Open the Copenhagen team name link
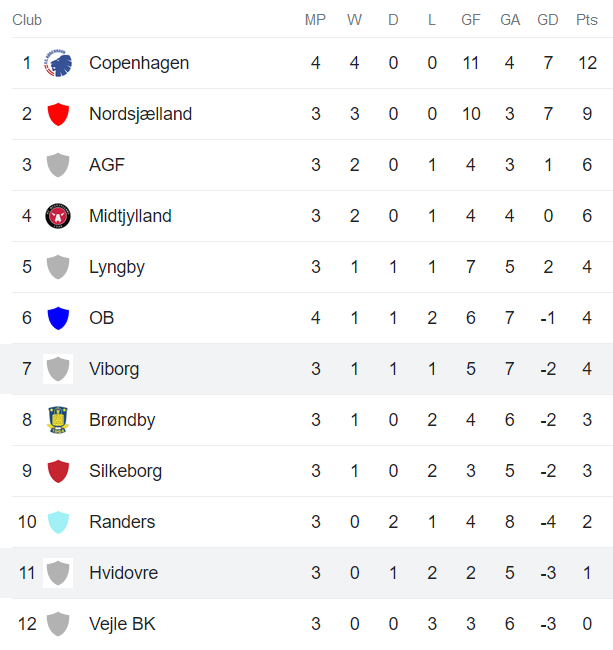Screen dimensions: 613x650 (x=139, y=63)
